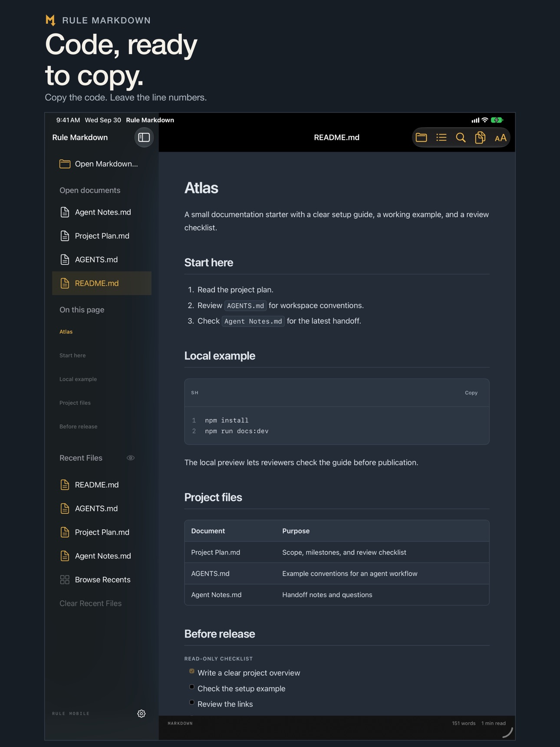560x747 pixels.
Task: Click README.md title in top bar
Action: pos(336,138)
